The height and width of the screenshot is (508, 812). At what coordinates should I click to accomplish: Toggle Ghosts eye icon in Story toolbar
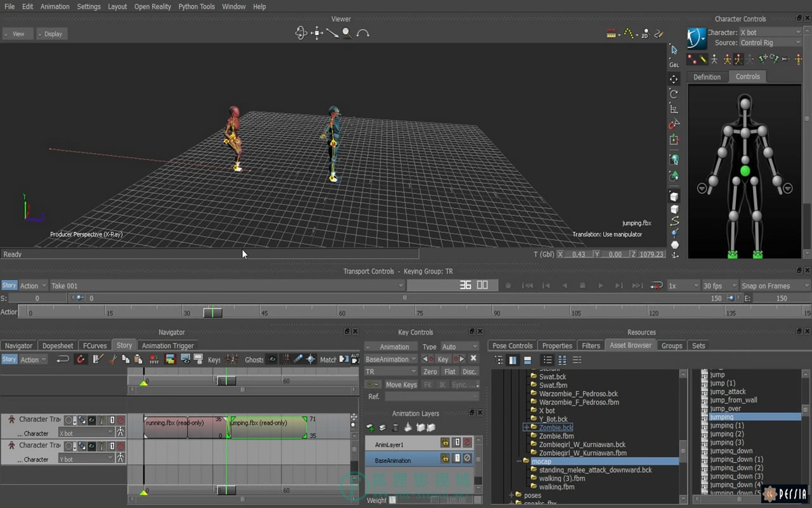[x=272, y=359]
